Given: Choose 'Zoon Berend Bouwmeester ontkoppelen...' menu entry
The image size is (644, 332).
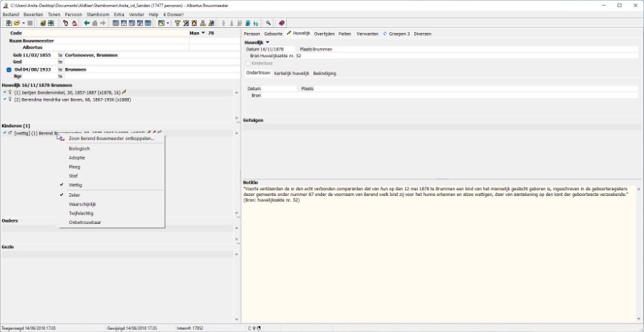Looking at the screenshot, I should (x=111, y=138).
